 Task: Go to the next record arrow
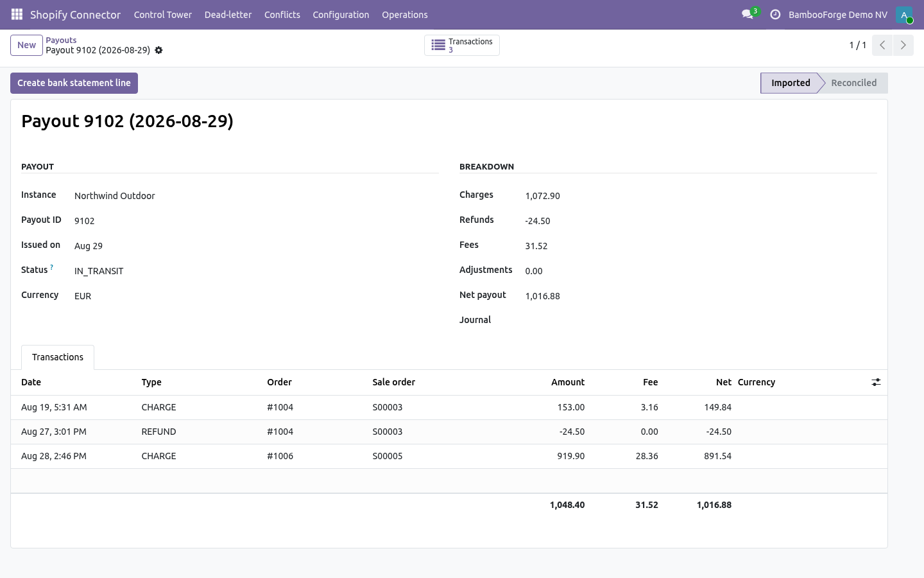pos(903,45)
